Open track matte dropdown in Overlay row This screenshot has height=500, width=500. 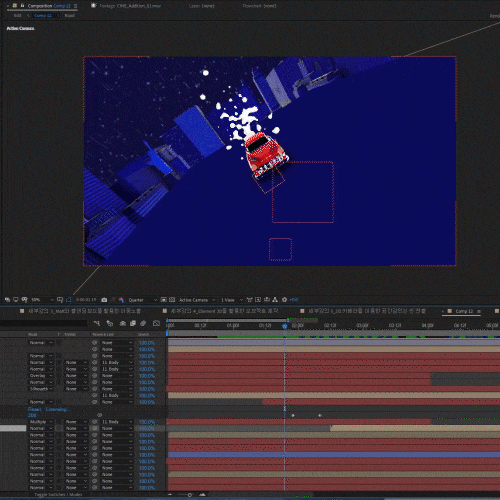pos(76,376)
